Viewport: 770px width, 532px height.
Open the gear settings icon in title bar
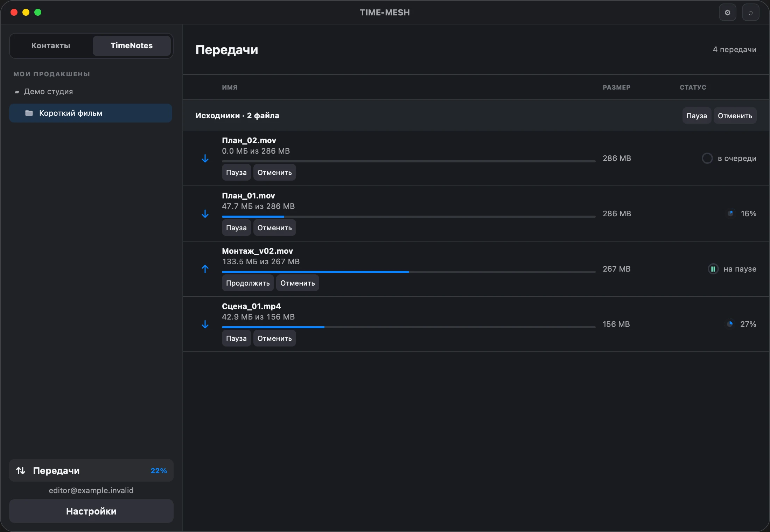pyautogui.click(x=727, y=13)
